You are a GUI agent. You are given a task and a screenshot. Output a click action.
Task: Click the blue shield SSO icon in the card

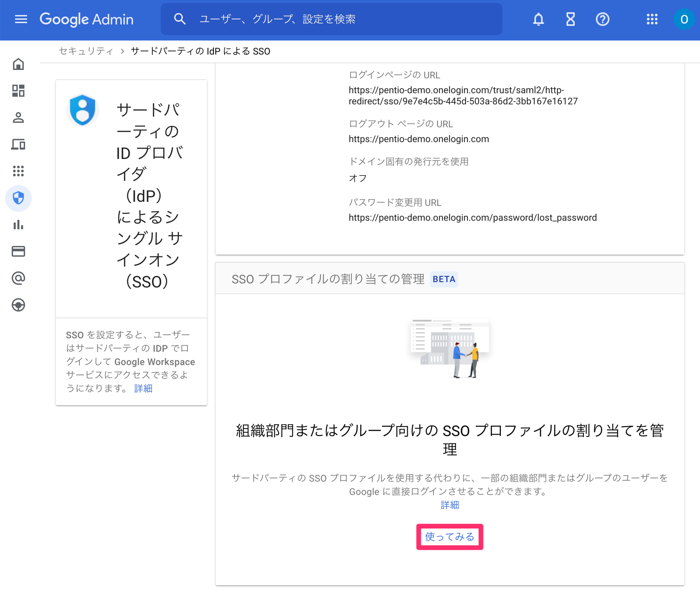pyautogui.click(x=82, y=109)
